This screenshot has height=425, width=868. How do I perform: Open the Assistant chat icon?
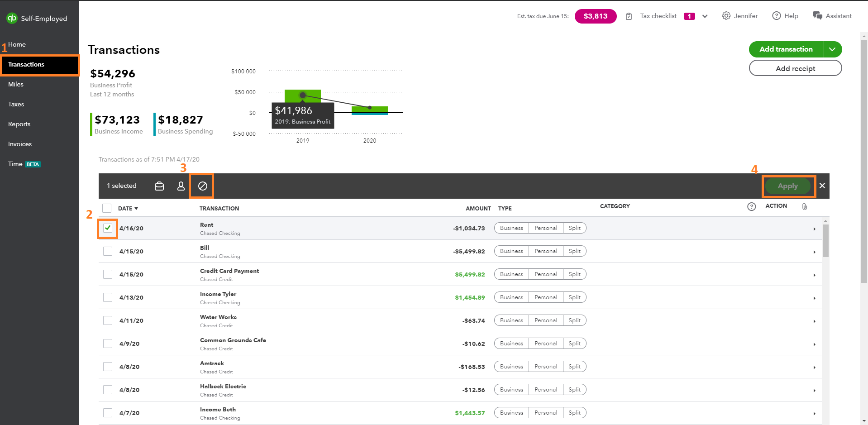[x=817, y=16]
